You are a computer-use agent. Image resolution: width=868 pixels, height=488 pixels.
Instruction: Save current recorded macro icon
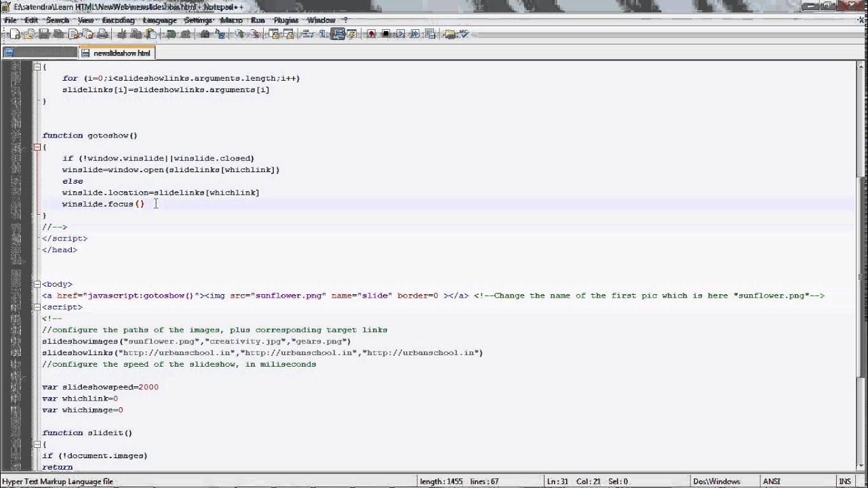point(430,34)
